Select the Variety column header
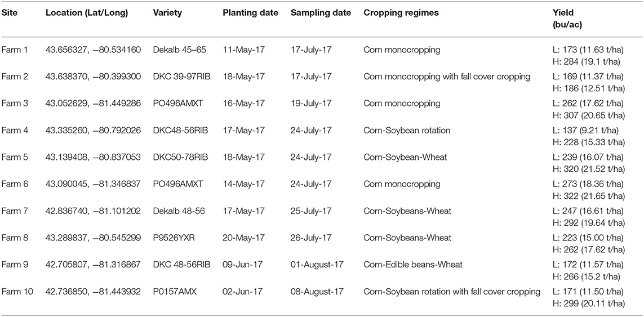The height and width of the screenshot is (317, 644). pos(166,13)
